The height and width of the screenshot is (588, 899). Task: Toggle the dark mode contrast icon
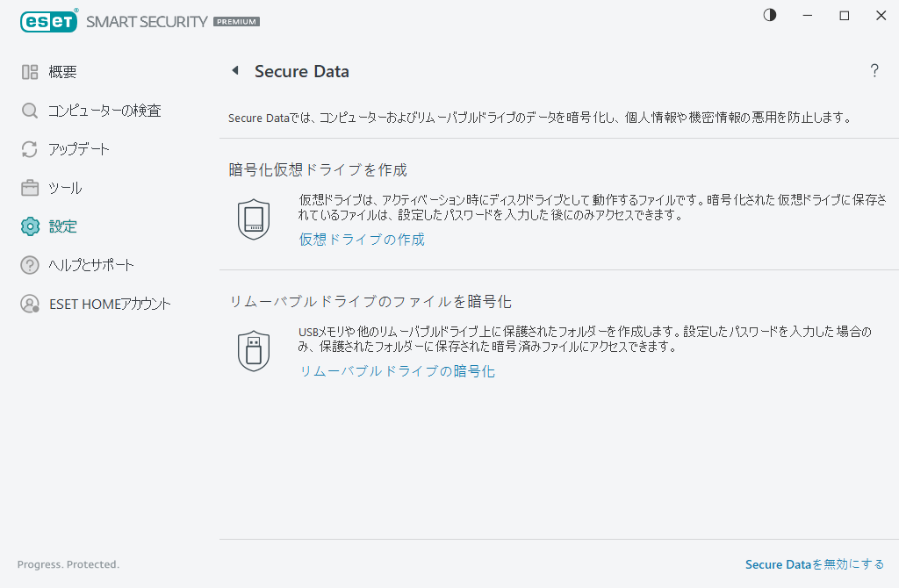[769, 15]
